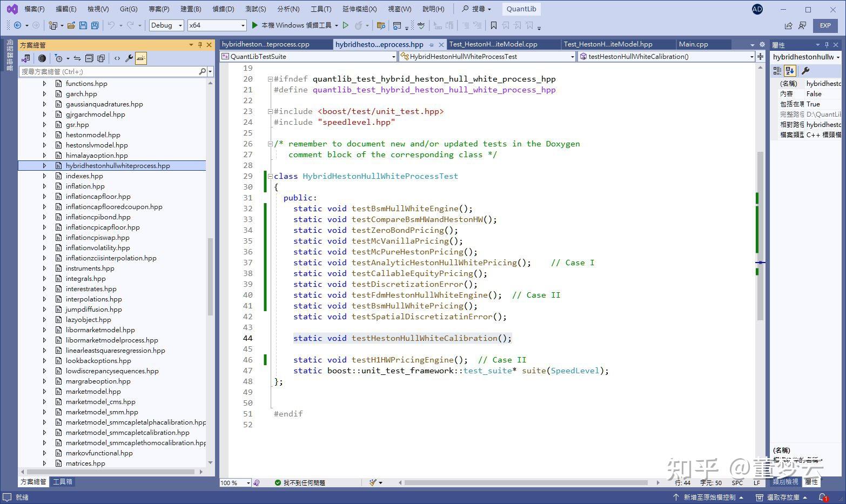Switch to the Main.cpp tab
The image size is (846, 504).
pyautogui.click(x=693, y=44)
